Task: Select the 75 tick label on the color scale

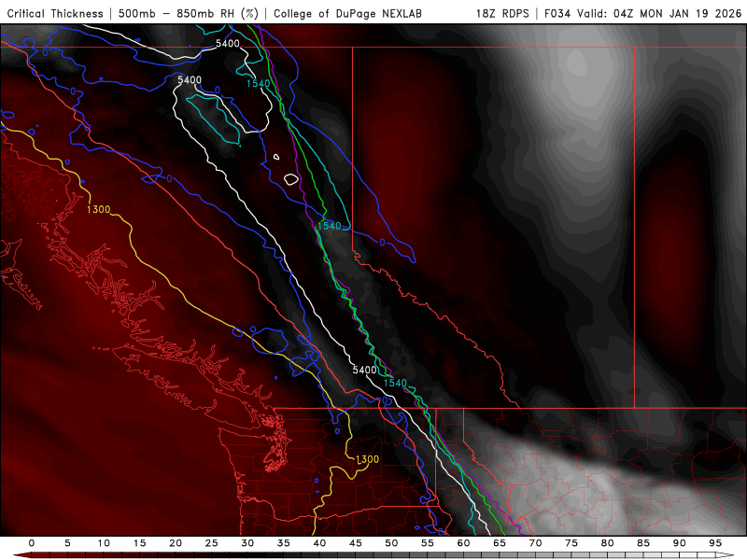Action: click(x=571, y=543)
